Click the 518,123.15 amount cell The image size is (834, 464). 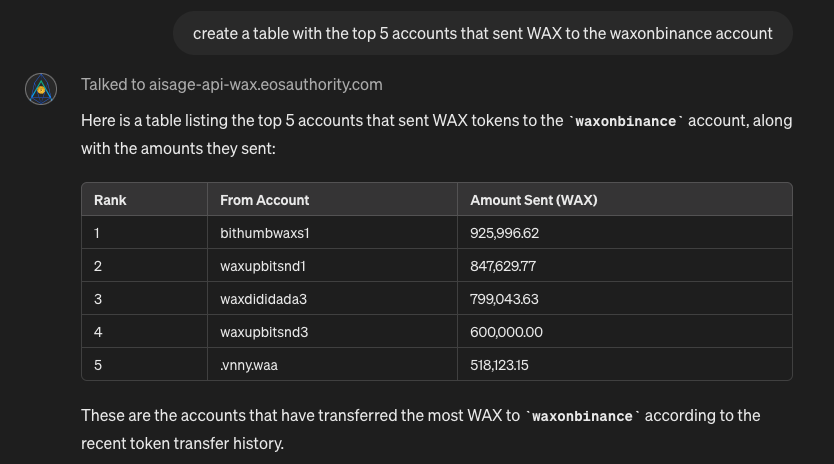pos(499,365)
